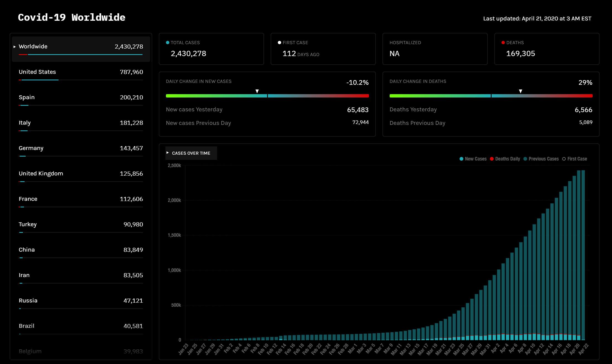Select Russia in the country list
612x364 pixels.
click(x=81, y=303)
